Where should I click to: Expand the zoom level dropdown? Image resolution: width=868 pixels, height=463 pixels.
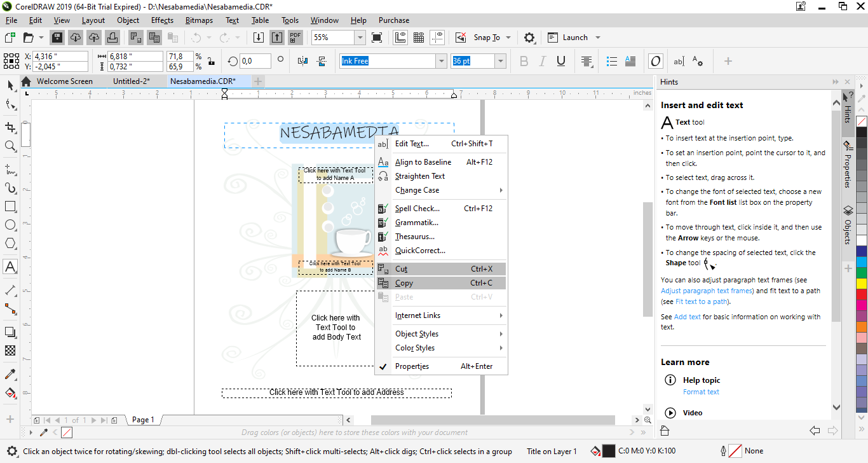coord(360,38)
